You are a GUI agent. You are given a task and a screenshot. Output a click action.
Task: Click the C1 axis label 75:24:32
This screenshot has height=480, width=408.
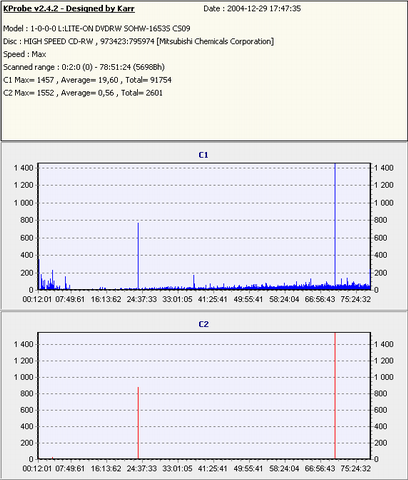(x=355, y=299)
